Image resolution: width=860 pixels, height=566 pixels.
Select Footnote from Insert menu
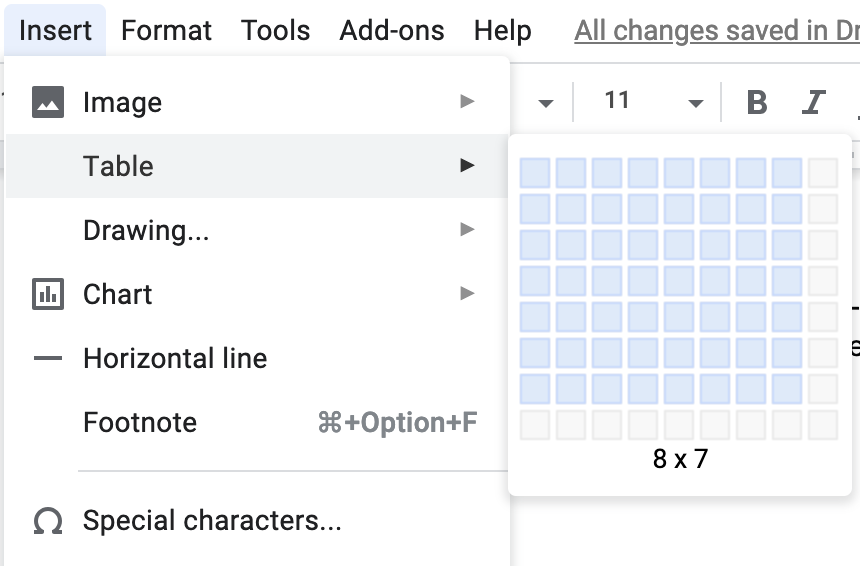[140, 422]
